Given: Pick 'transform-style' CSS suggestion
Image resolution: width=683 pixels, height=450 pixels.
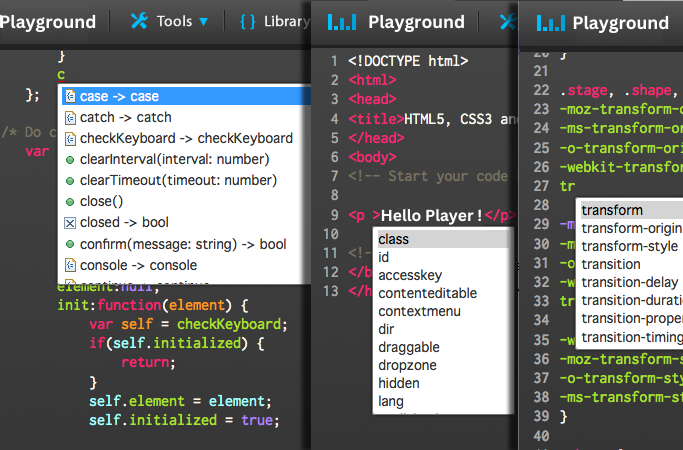Looking at the screenshot, I should pos(632,246).
